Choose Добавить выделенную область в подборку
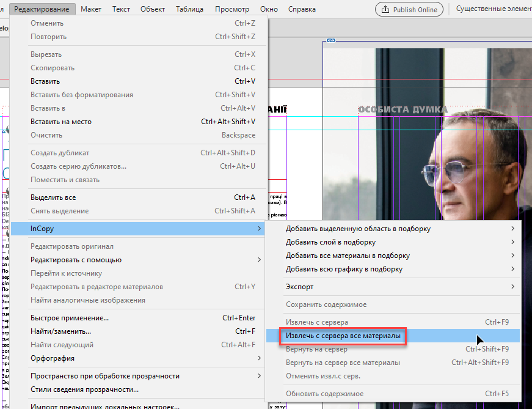Viewport: 532px width, 409px height. (393, 229)
